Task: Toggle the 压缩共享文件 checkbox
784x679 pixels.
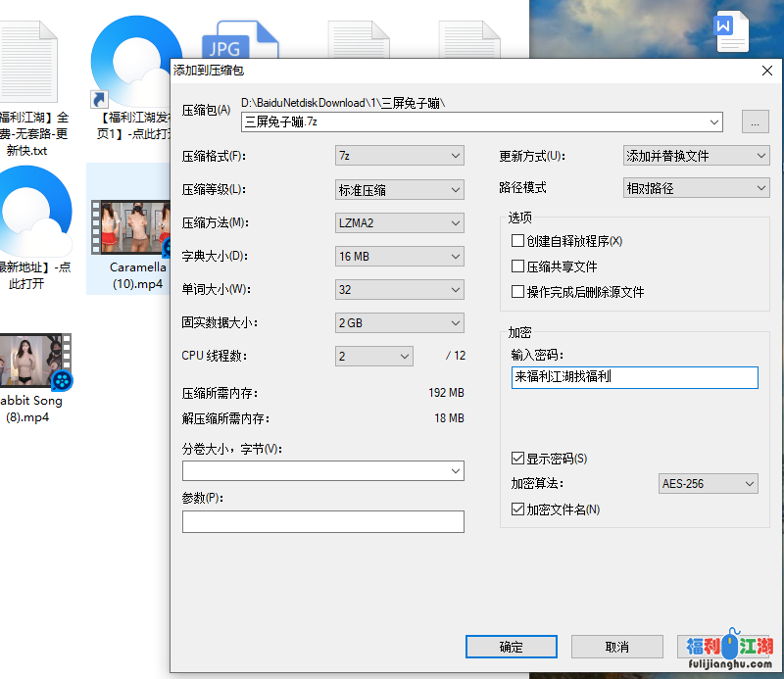Action: (518, 267)
